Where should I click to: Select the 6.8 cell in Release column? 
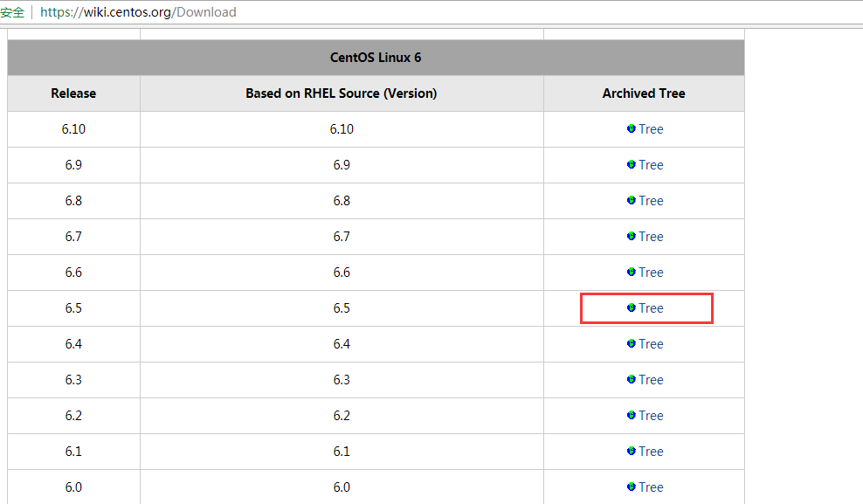(x=73, y=201)
